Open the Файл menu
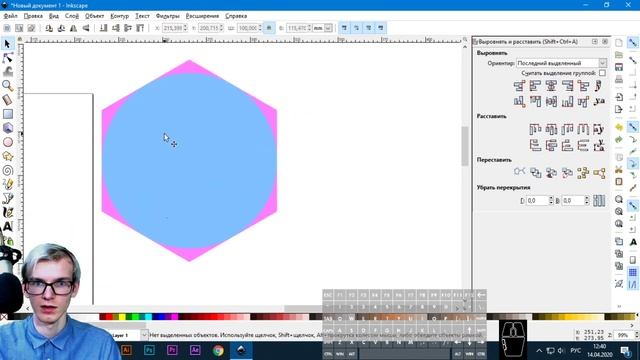Image resolution: width=640 pixels, height=360 pixels. (x=11, y=16)
